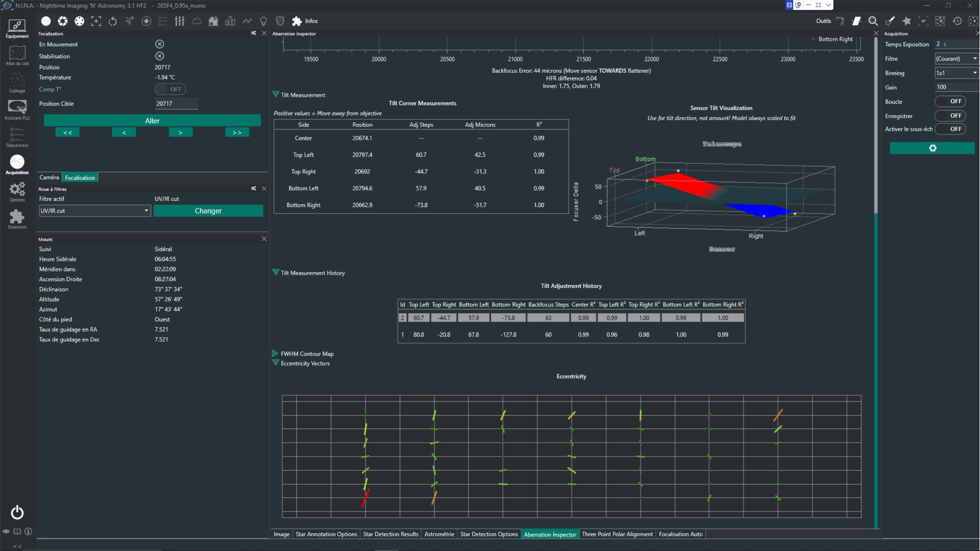Open the Binning 1x1 dropdown
This screenshot has height=551, width=980.
click(x=957, y=73)
